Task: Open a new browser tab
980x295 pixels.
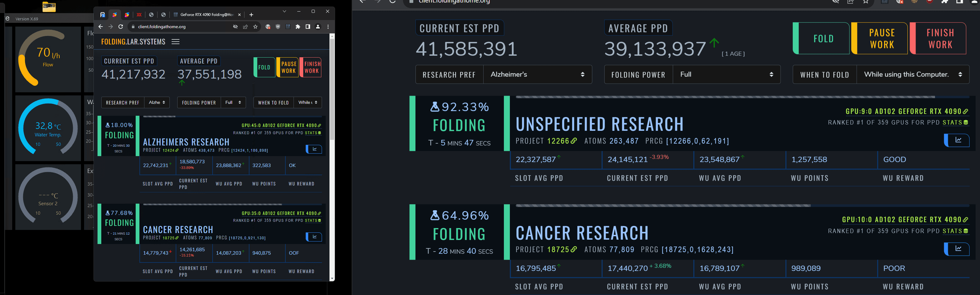Action: (251, 15)
